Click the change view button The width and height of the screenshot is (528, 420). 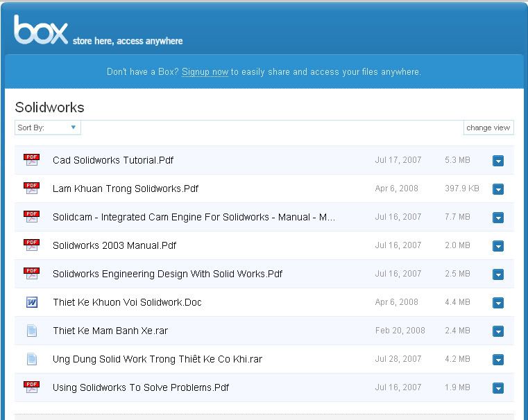(488, 128)
